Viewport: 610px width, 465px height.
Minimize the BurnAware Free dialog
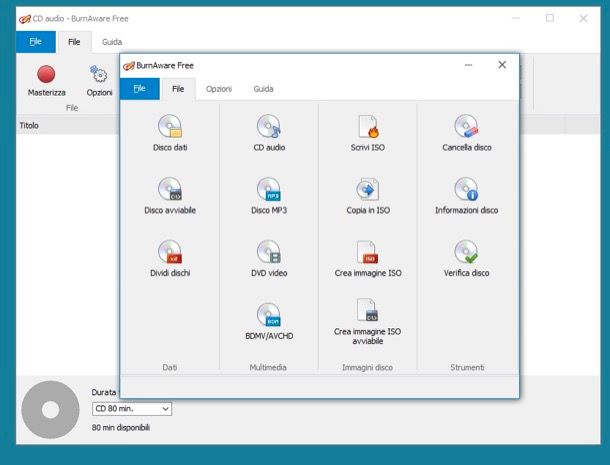[x=468, y=65]
